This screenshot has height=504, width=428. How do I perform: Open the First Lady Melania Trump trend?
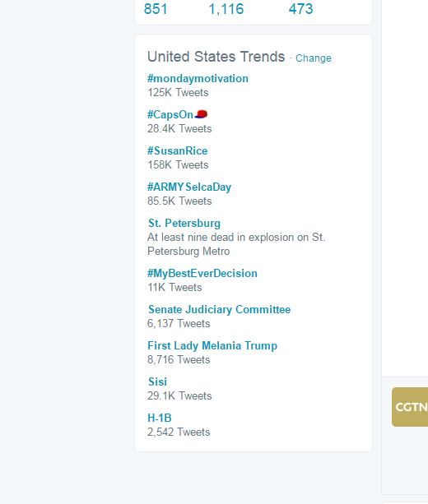[212, 346]
